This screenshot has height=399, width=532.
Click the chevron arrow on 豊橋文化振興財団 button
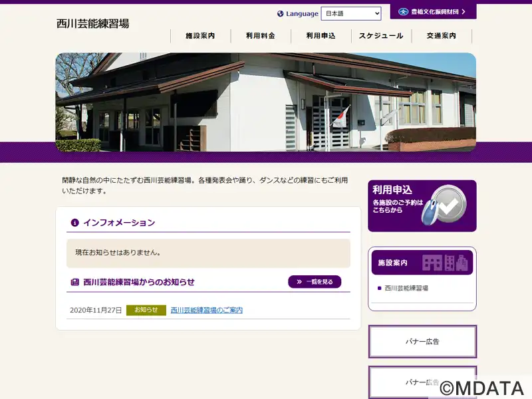[464, 11]
